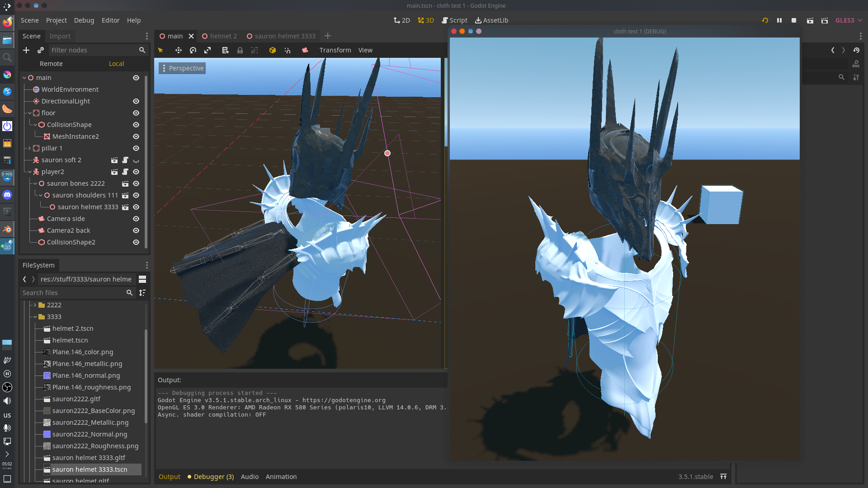The image size is (868, 488).
Task: Hide the DirectionalLight node
Action: [x=136, y=101]
